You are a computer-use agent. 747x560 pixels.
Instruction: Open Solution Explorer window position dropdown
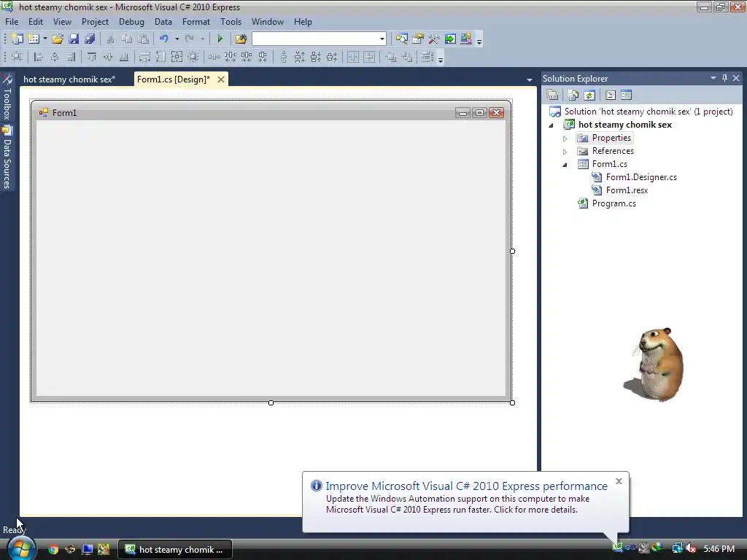pos(713,78)
